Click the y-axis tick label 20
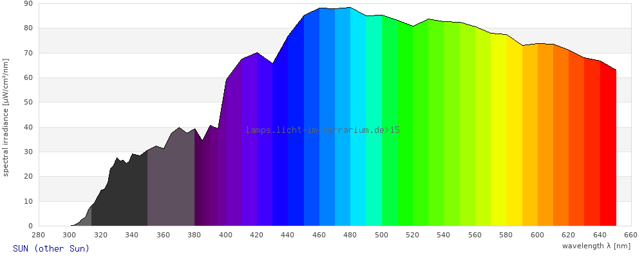 28,177
